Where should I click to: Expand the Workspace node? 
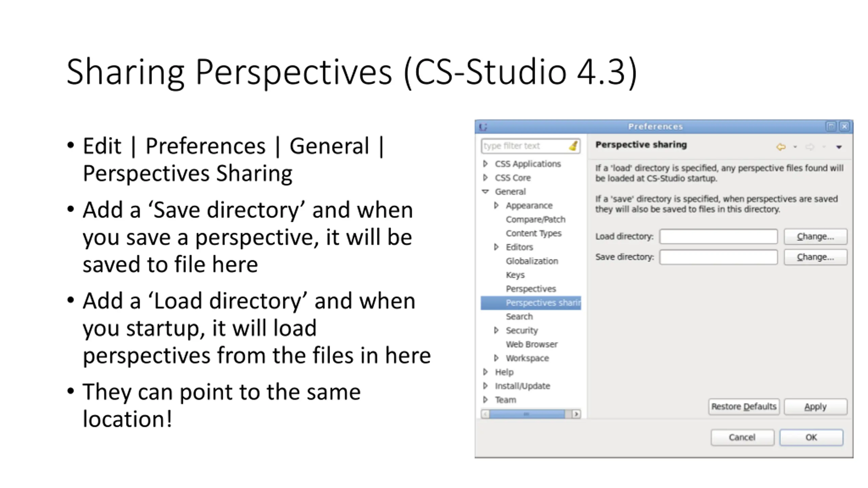496,358
